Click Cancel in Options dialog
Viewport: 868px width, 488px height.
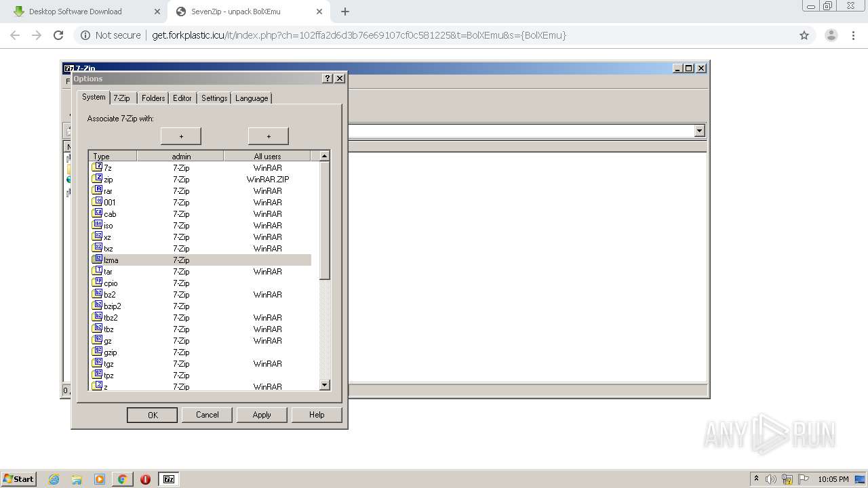[x=208, y=415]
